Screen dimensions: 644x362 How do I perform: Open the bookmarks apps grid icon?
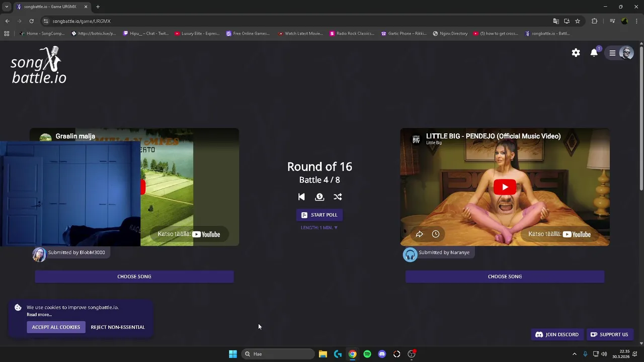click(7, 34)
